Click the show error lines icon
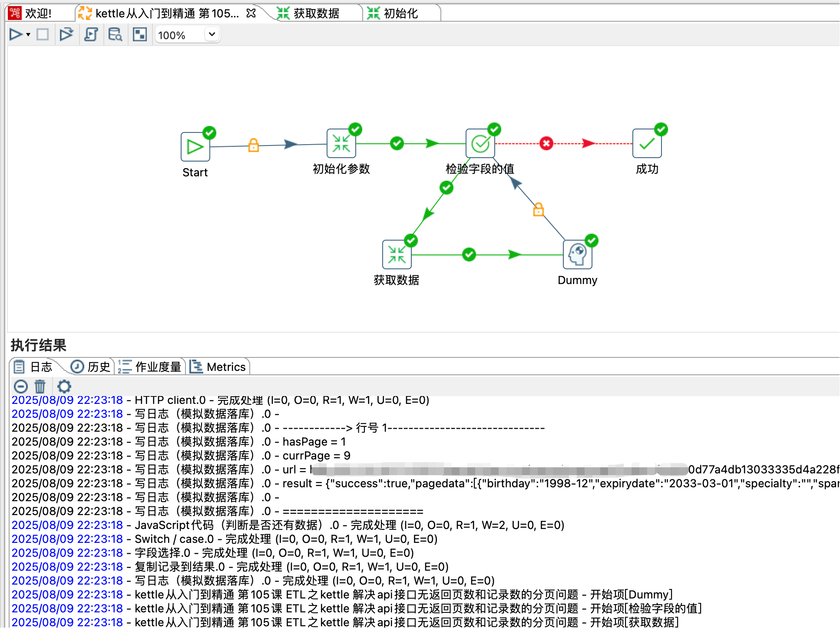The image size is (840, 628). 20,386
